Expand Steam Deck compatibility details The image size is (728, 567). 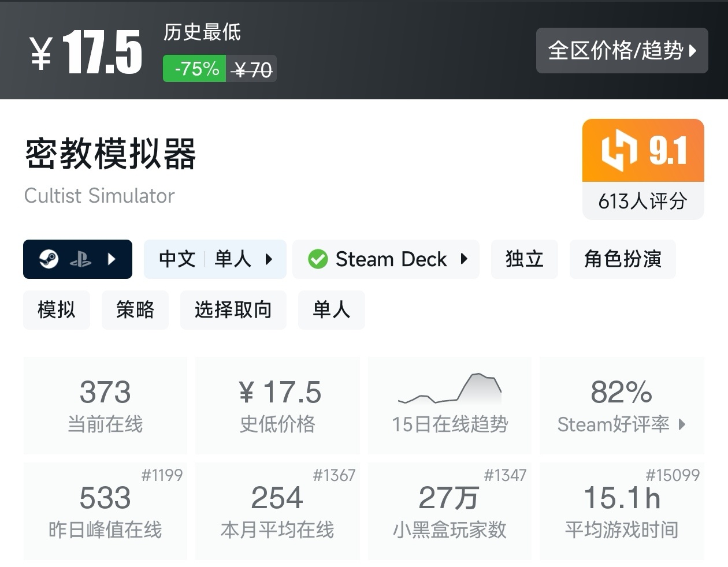pos(464,259)
